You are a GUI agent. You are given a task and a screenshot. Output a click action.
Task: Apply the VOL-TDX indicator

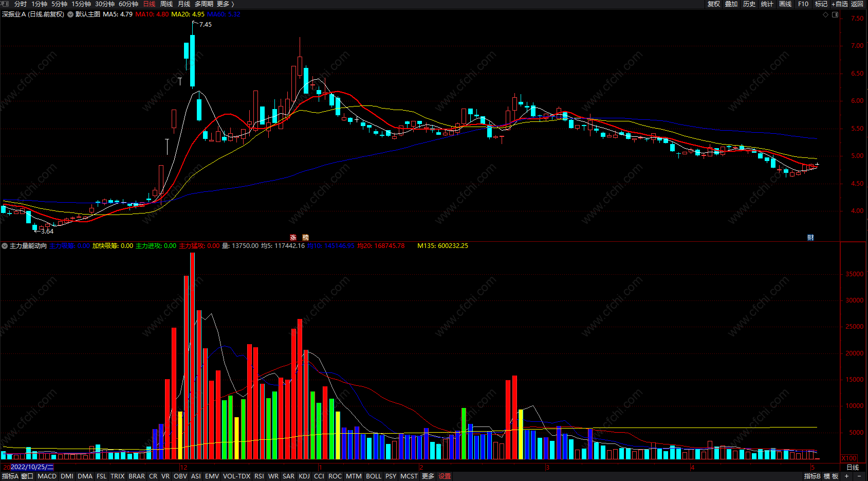click(x=236, y=476)
